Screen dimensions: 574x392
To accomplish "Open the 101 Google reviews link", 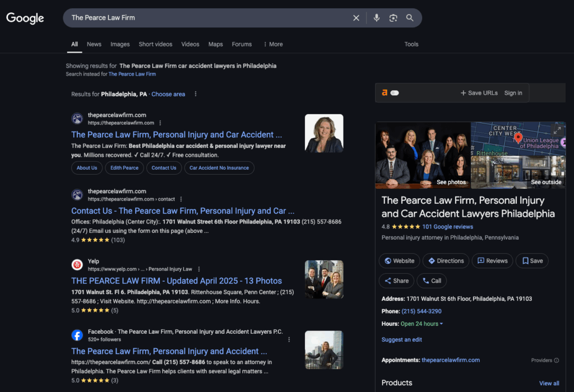I will coord(447,227).
